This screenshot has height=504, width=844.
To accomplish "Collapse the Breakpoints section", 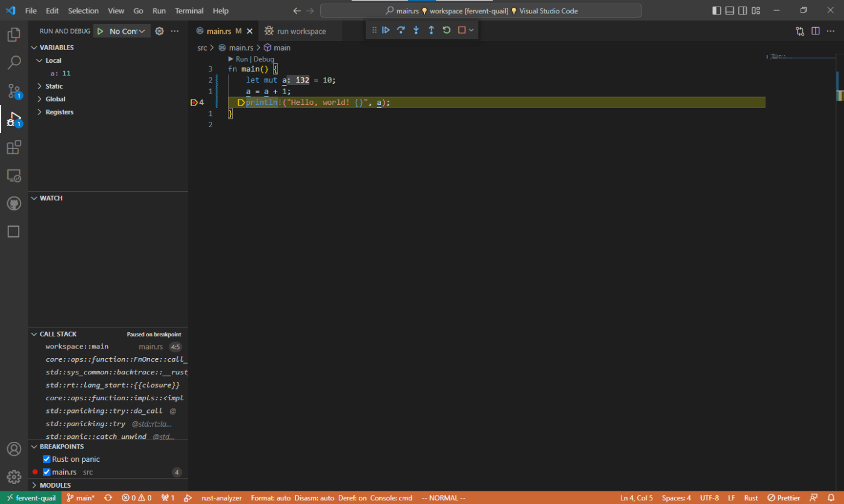I will (35, 447).
